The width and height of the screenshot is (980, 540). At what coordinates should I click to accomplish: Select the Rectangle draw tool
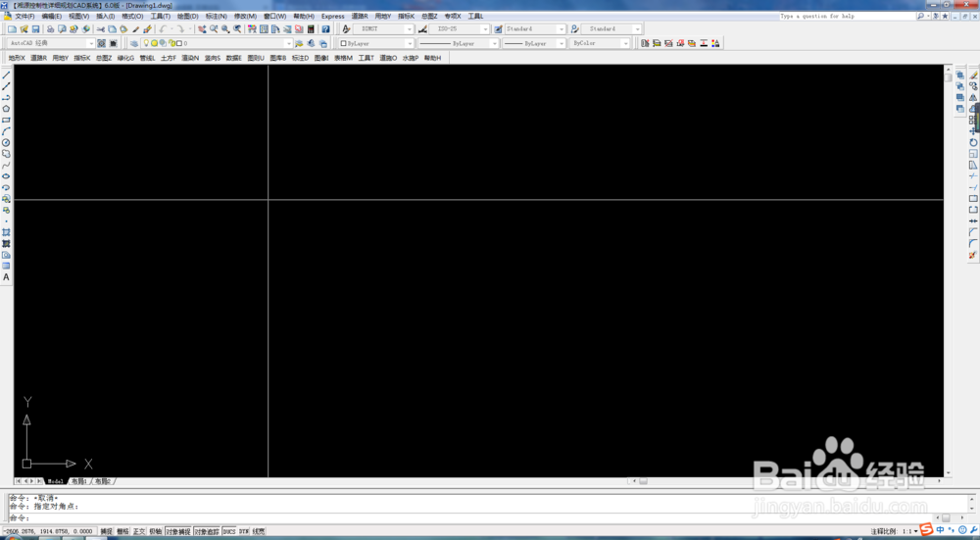pyautogui.click(x=6, y=120)
